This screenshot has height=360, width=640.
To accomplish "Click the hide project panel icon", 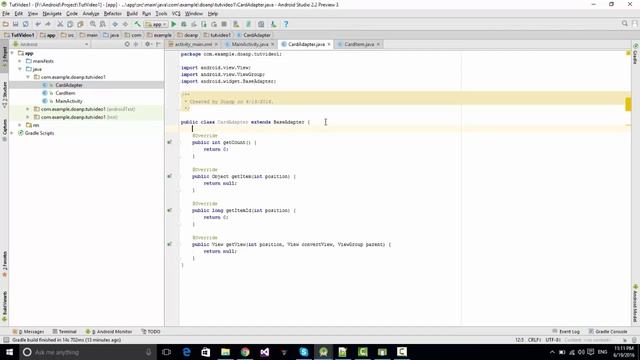I will pos(158,44).
